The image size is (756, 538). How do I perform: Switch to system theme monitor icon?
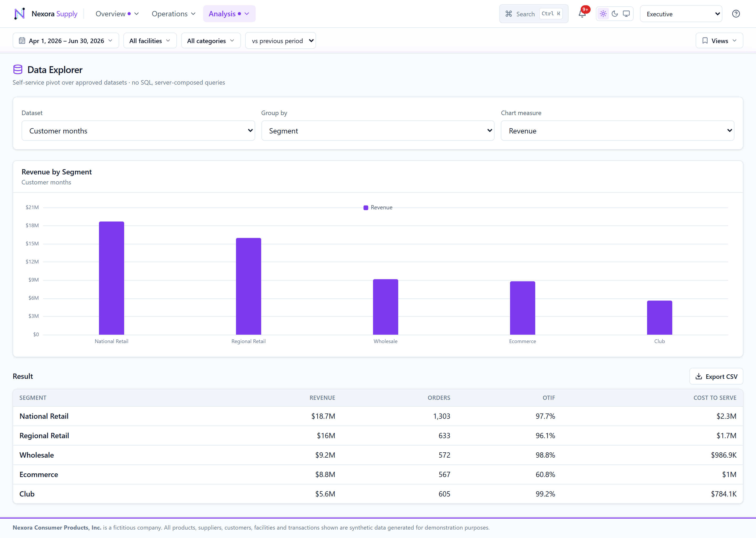tap(626, 14)
